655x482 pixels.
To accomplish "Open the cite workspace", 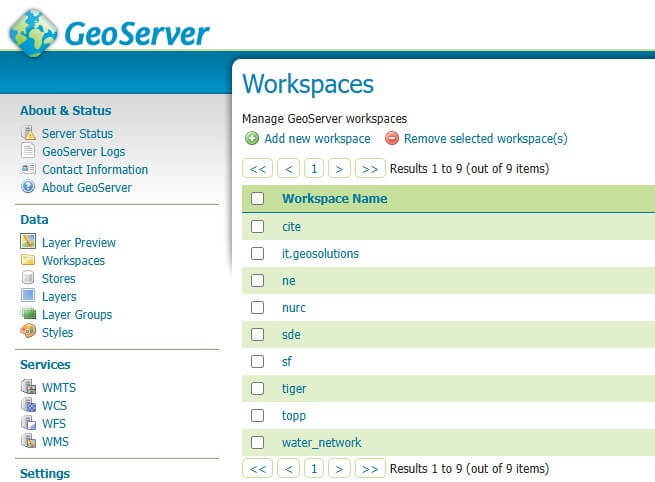I will pyautogui.click(x=291, y=227).
